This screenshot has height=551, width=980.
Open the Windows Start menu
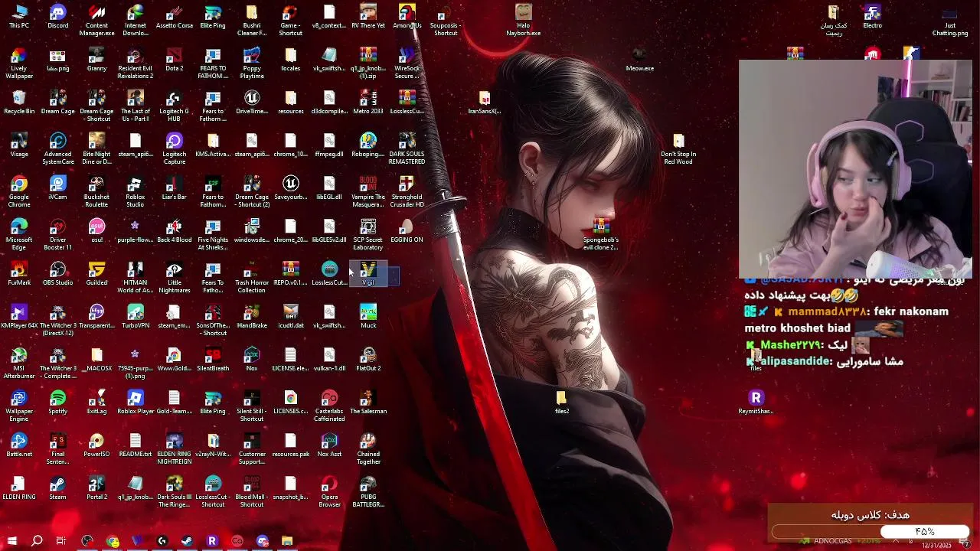(11, 541)
